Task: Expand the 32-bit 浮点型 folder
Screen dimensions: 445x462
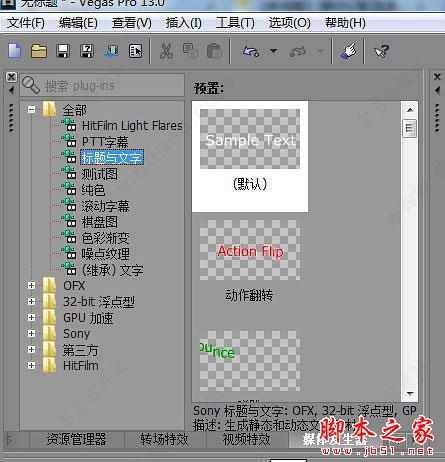Action: [31, 301]
